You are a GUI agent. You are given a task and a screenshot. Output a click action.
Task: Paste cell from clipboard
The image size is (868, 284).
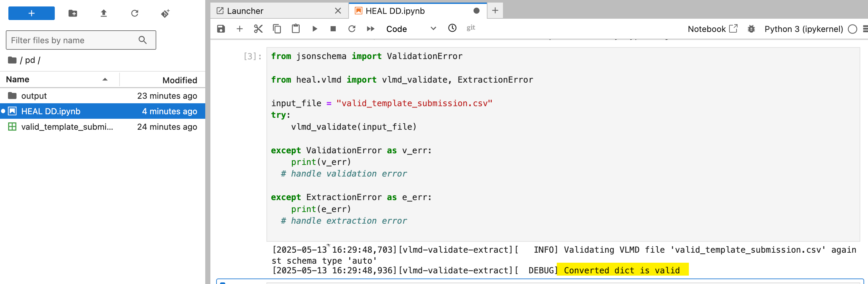pyautogui.click(x=295, y=29)
